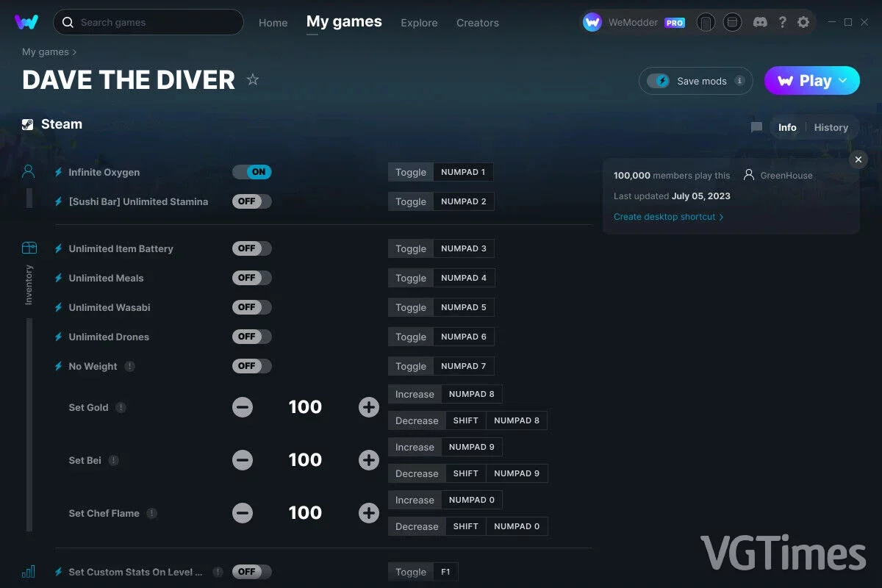Enable No Weight toggle
The width and height of the screenshot is (882, 588).
252,366
